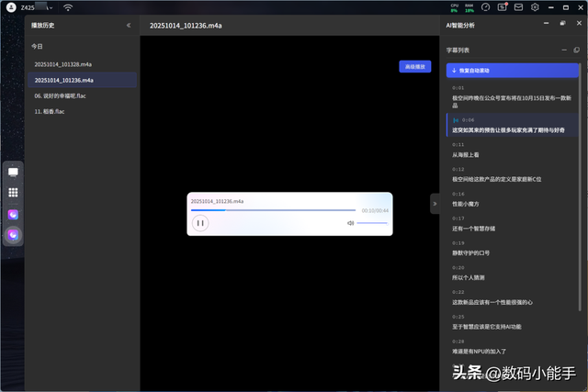Collapse the playback history panel
This screenshot has height=392, width=588.
[x=128, y=26]
